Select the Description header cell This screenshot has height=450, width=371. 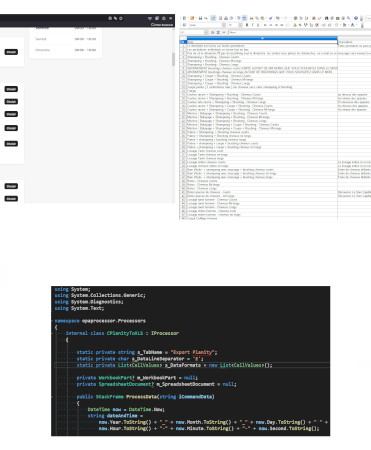pyautogui.click(x=354, y=42)
